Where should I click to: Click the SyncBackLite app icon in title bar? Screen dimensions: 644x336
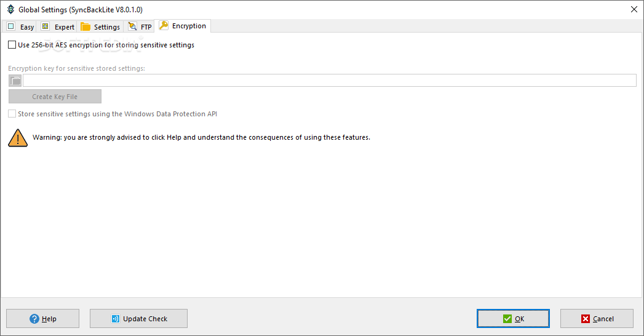[10, 9]
